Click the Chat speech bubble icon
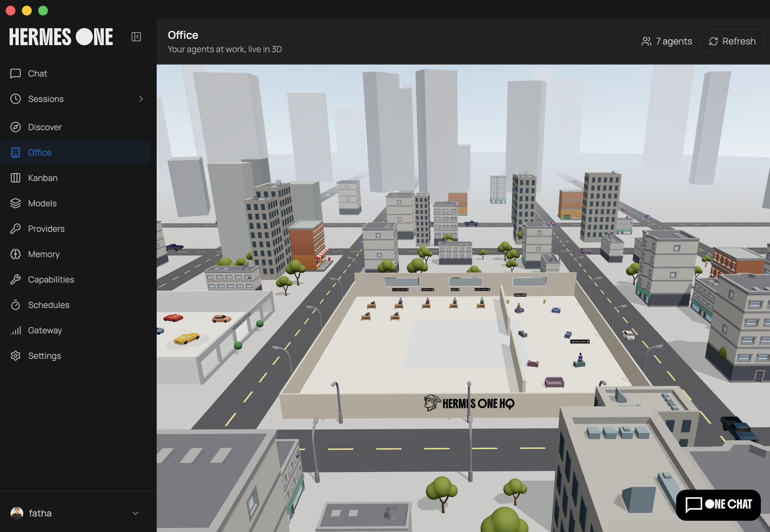Viewport: 770px width, 532px height. 16,73
